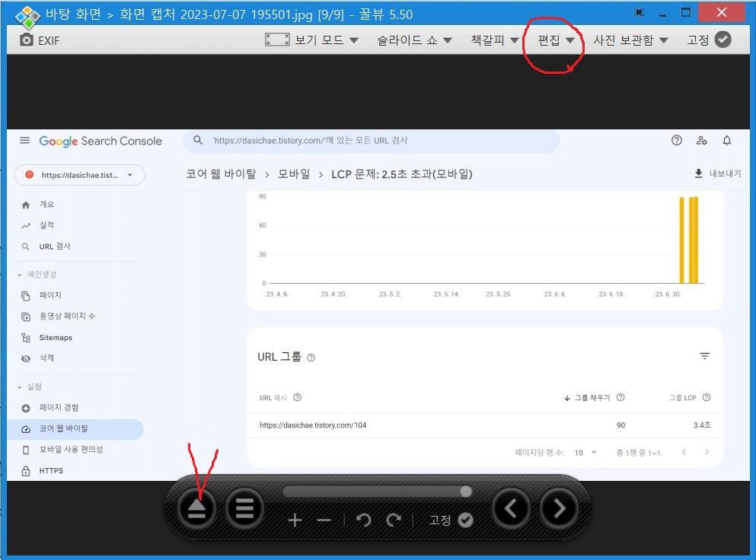Zoom out with the minus icon

(324, 520)
